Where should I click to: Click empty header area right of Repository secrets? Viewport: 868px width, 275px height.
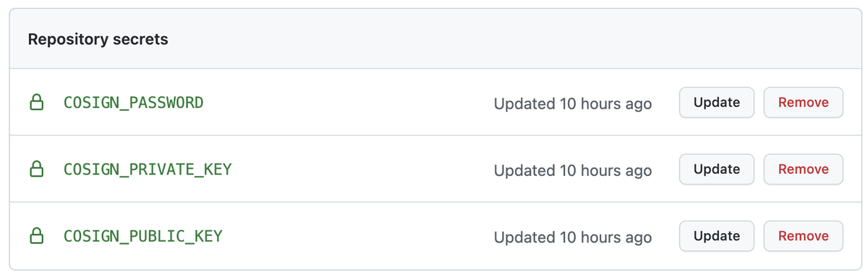(514, 39)
